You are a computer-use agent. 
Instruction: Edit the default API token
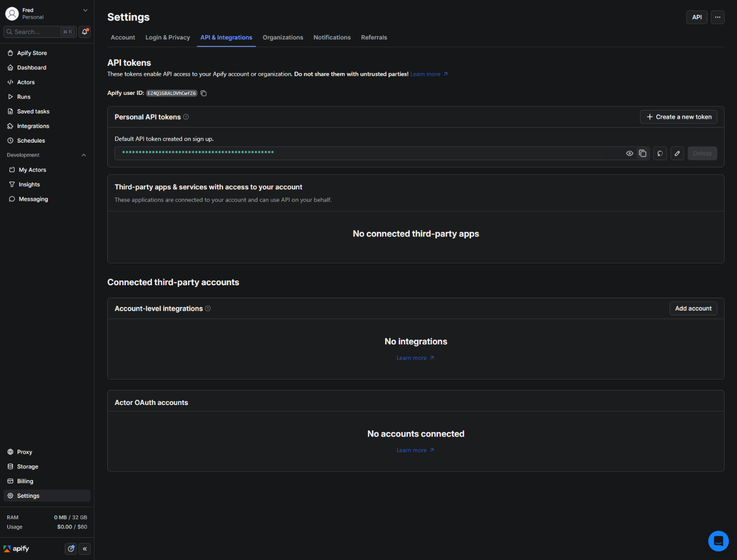pos(677,153)
